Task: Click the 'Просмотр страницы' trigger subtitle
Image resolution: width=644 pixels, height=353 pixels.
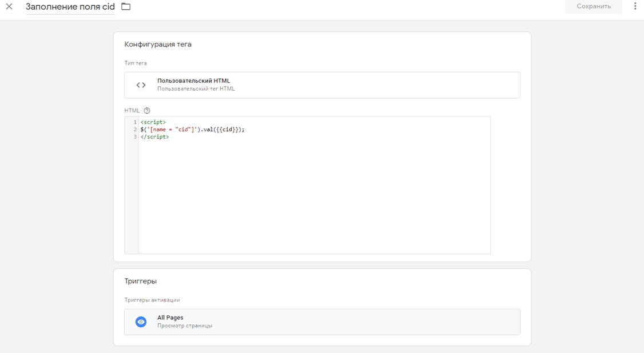Action: click(185, 326)
